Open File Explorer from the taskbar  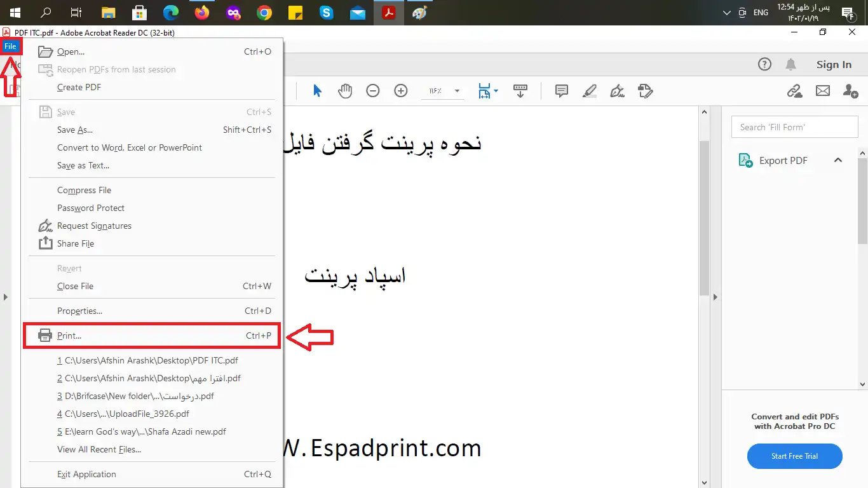click(109, 13)
